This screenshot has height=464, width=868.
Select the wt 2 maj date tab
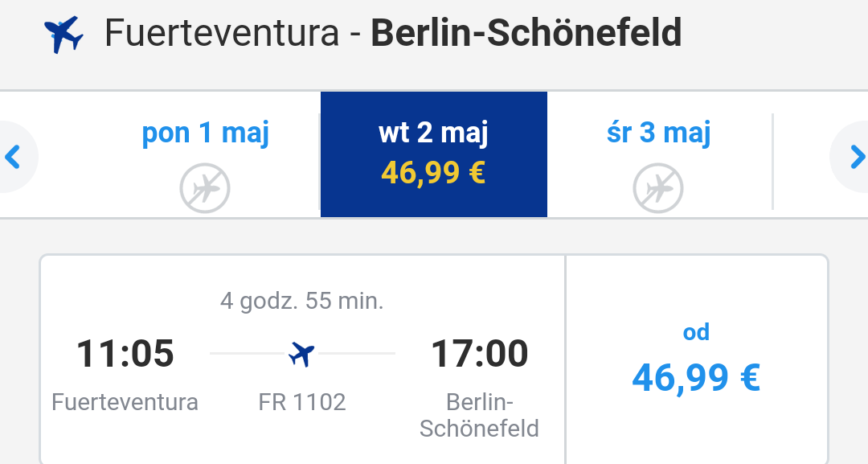(x=434, y=154)
